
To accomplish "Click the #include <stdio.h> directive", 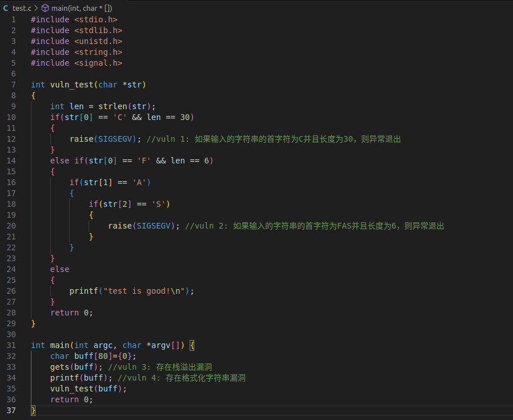I will (x=74, y=19).
